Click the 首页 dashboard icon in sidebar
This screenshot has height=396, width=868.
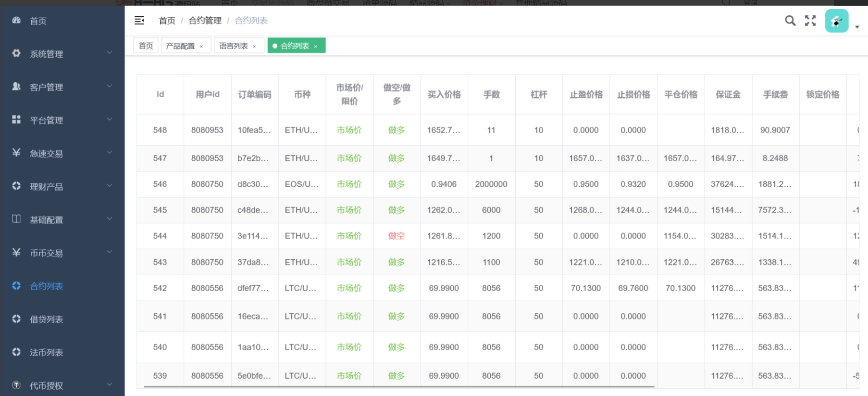coord(16,20)
